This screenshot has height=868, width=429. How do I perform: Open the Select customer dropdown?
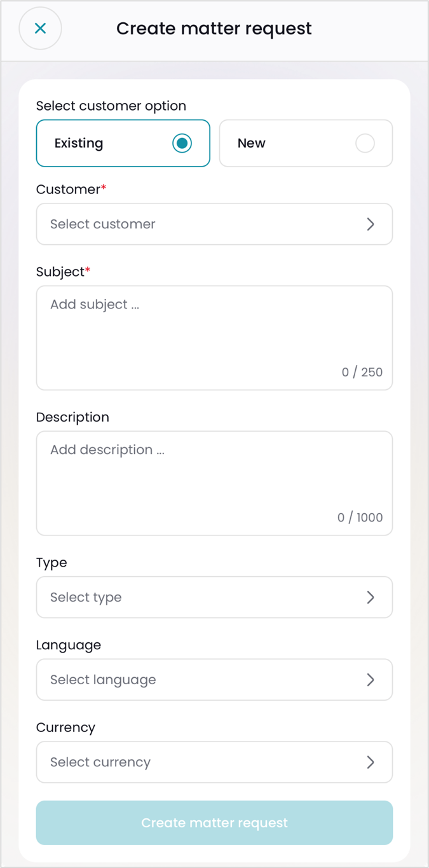tap(203, 224)
